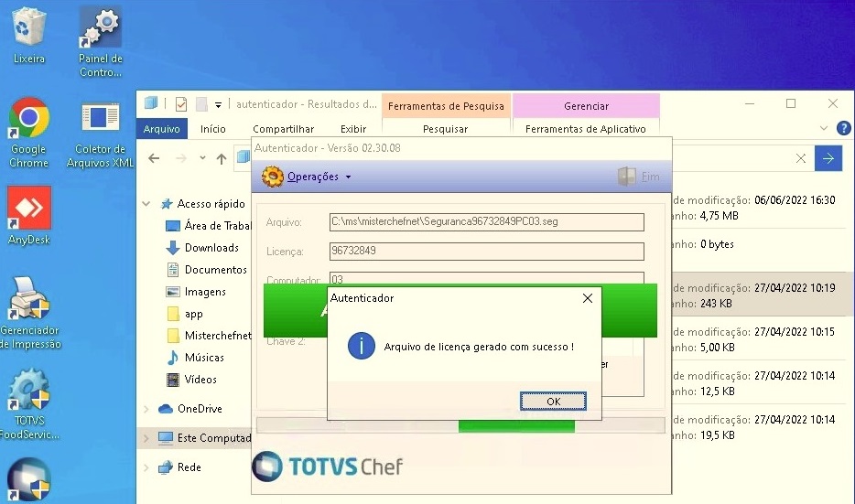Open the Misterchefnet folder in sidebar

(209, 336)
